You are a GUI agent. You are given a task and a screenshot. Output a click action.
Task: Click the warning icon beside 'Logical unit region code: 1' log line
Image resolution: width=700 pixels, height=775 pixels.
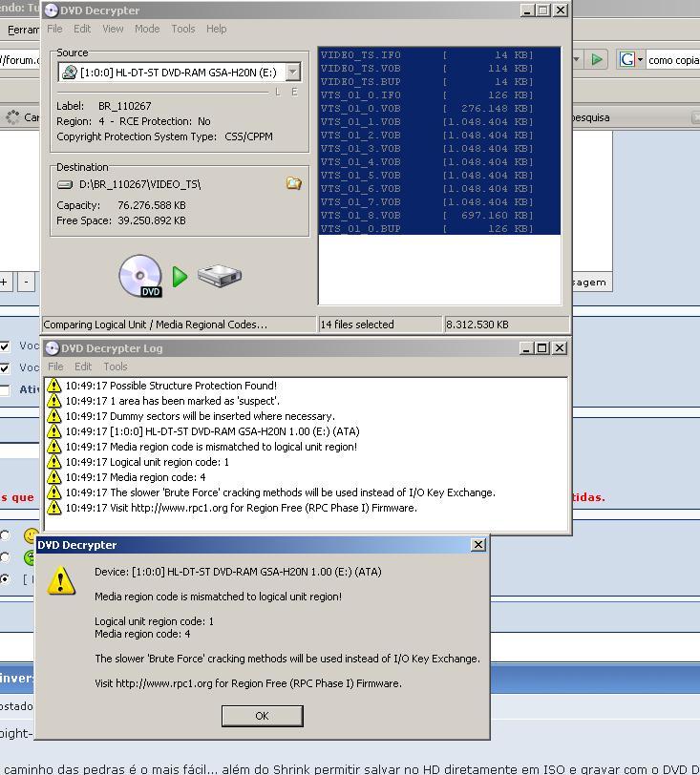click(53, 462)
